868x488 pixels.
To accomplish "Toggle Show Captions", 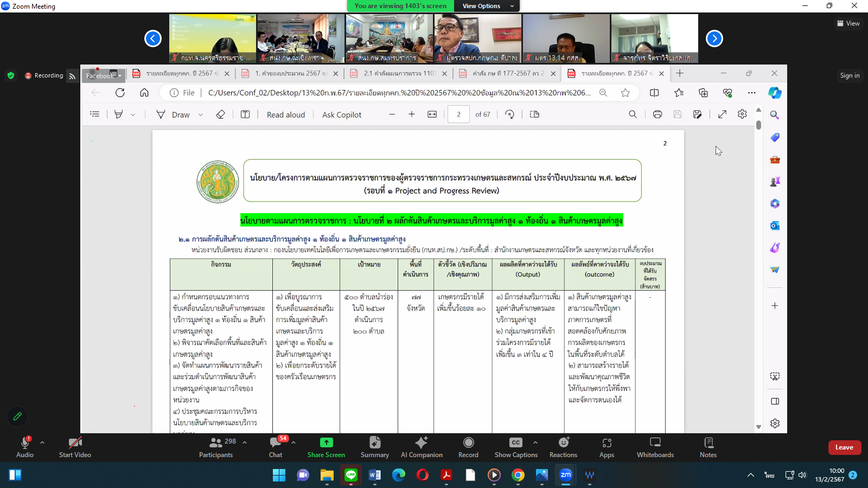I will point(516,447).
